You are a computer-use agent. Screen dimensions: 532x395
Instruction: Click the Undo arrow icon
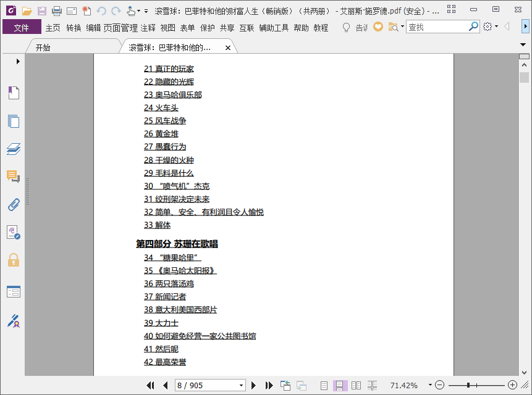tap(101, 11)
